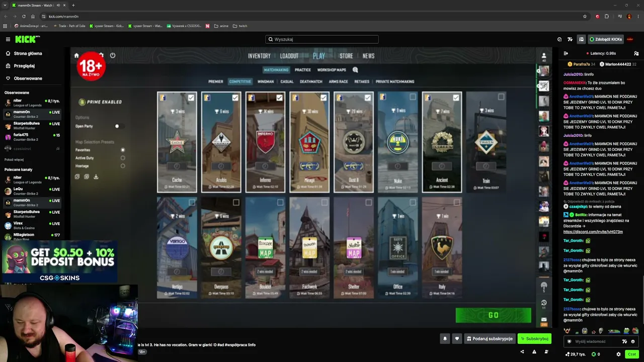
Task: Open the 7TV icon in Kick header
Action: [570, 39]
